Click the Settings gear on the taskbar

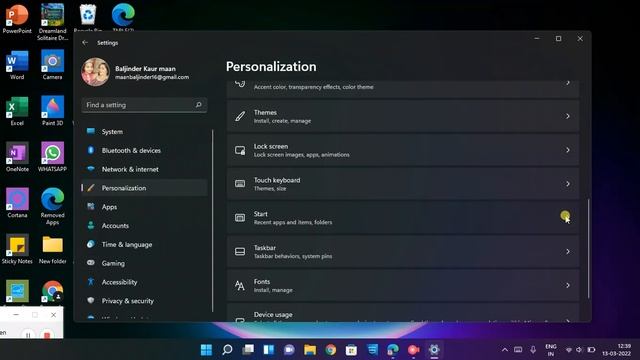click(434, 350)
